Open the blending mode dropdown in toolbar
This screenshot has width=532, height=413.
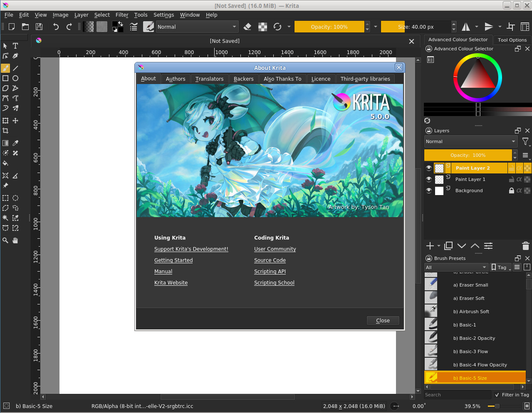[197, 27]
